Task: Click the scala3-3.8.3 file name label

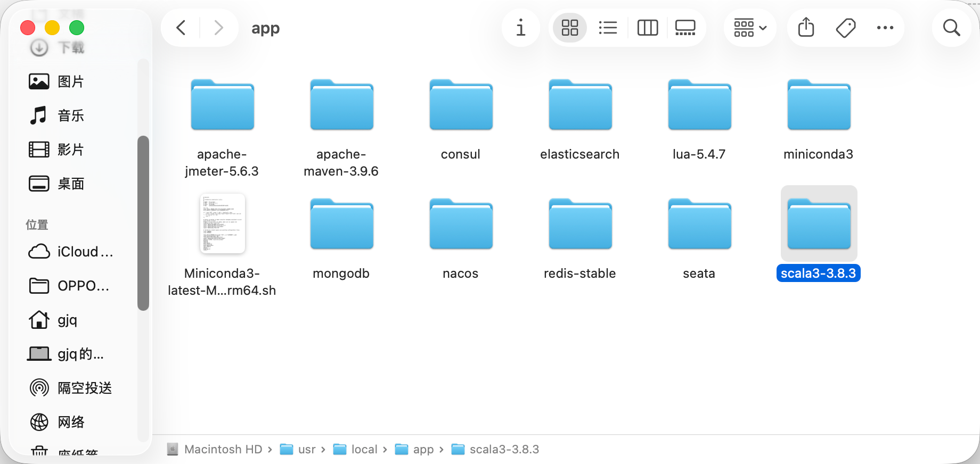Action: (x=819, y=274)
